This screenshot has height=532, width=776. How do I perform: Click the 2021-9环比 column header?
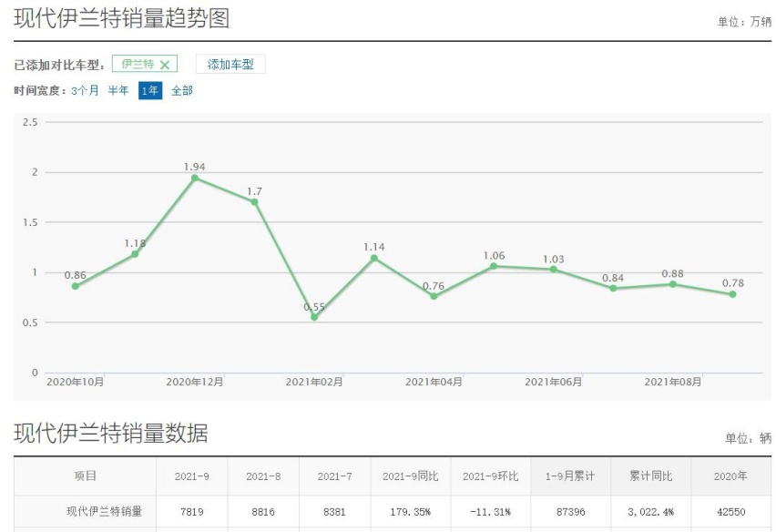tap(490, 476)
